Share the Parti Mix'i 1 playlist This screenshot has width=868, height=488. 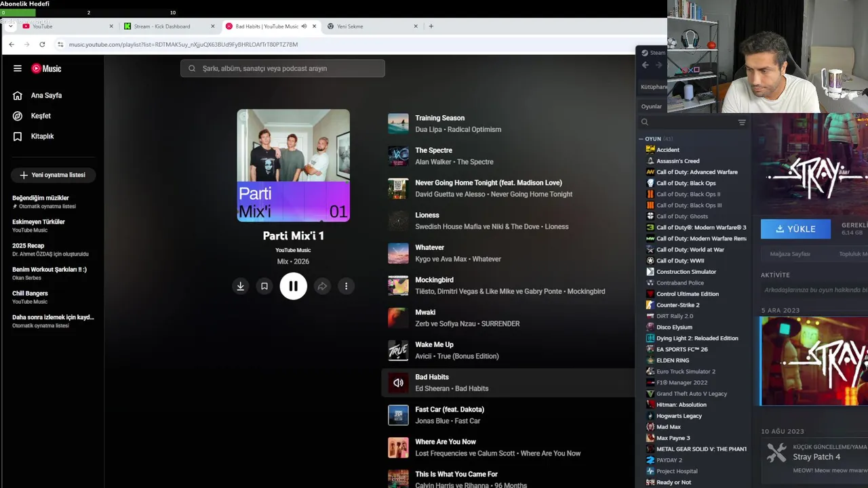[322, 286]
